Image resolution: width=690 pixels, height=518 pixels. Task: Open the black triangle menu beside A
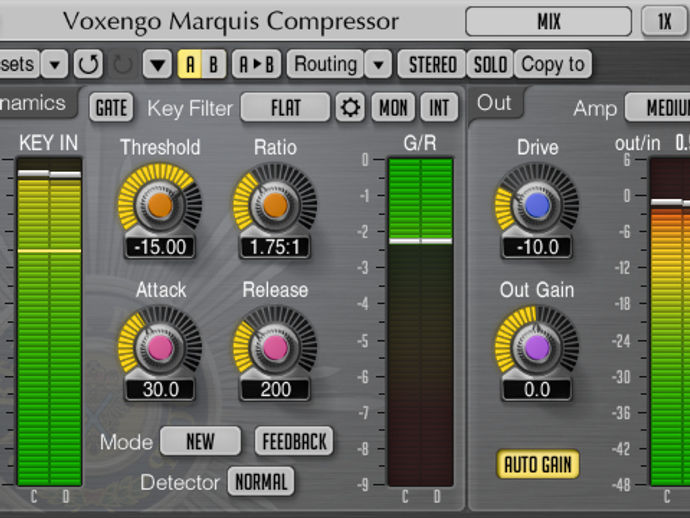[x=157, y=64]
